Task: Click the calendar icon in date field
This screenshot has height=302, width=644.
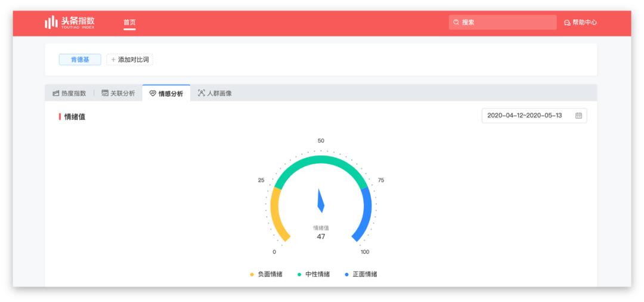Action: [578, 115]
